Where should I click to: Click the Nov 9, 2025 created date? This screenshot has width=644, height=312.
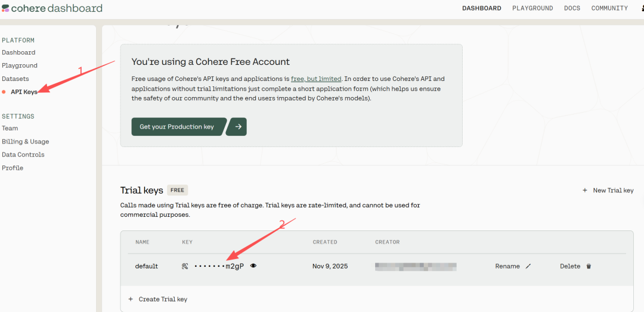pyautogui.click(x=330, y=266)
